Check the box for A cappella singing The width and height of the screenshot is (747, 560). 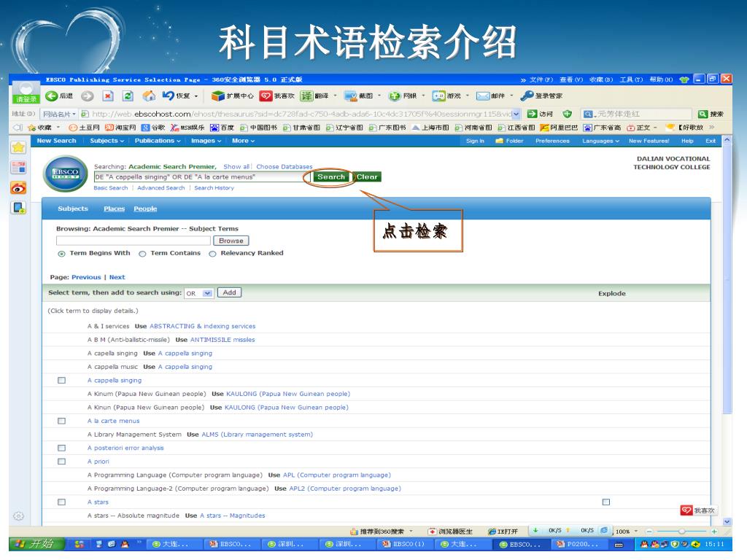[61, 381]
